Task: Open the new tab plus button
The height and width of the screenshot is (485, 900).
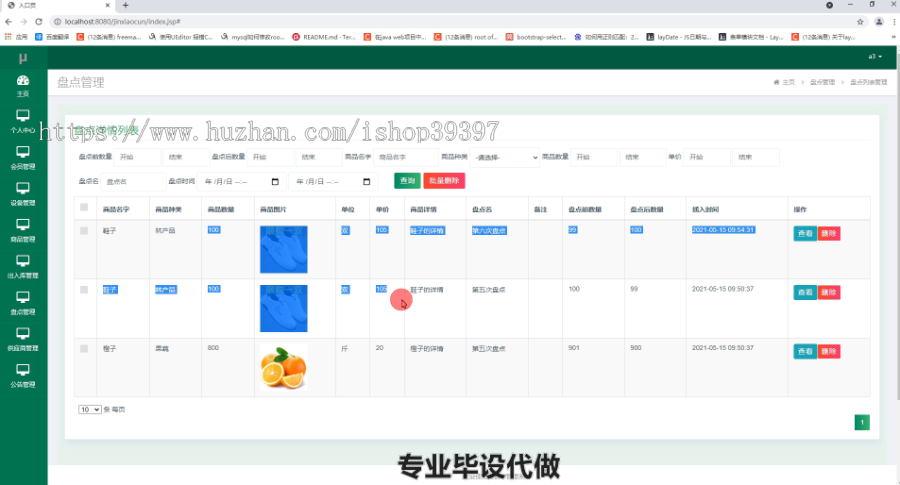Action: pyautogui.click(x=125, y=5)
